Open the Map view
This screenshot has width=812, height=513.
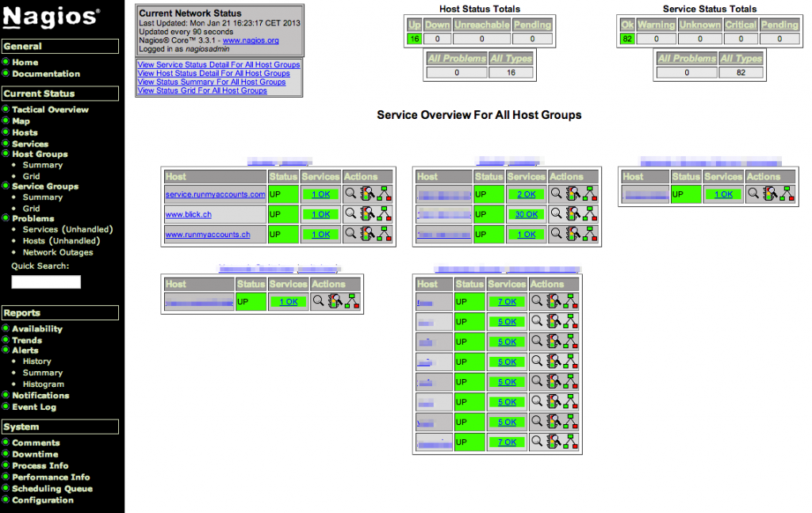point(21,121)
